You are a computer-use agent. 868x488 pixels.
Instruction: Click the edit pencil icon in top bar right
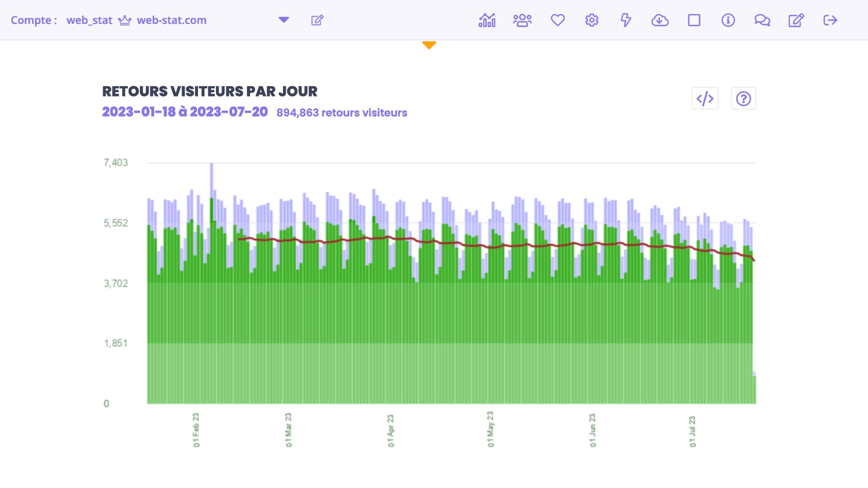796,20
